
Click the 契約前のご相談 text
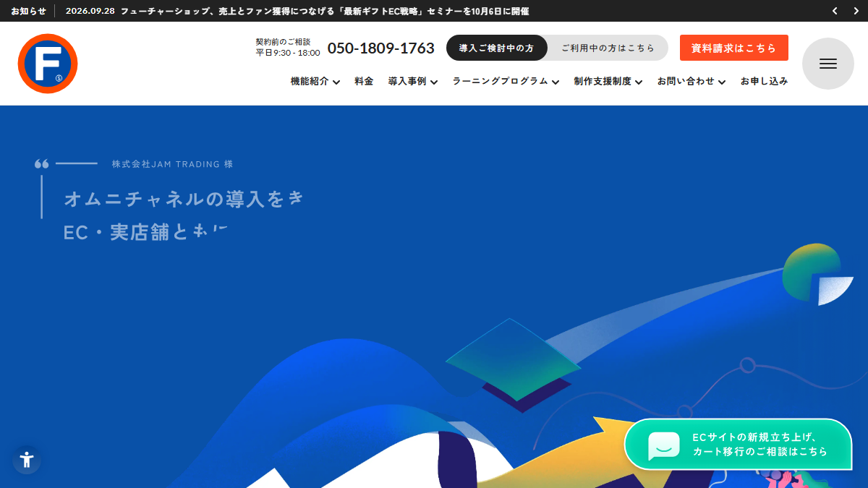283,42
